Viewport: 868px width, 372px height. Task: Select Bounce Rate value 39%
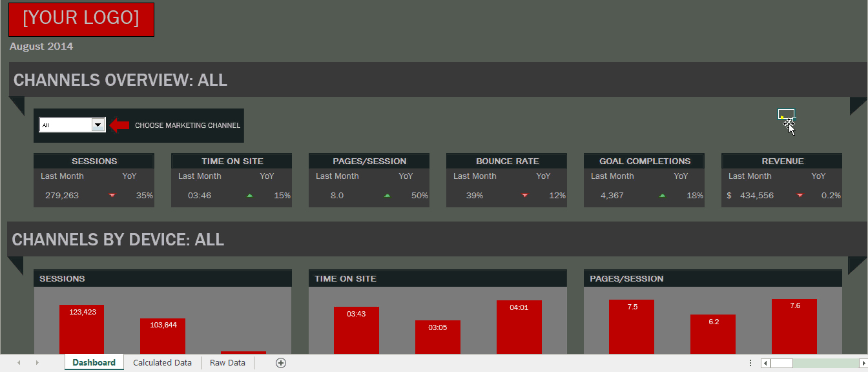click(475, 195)
